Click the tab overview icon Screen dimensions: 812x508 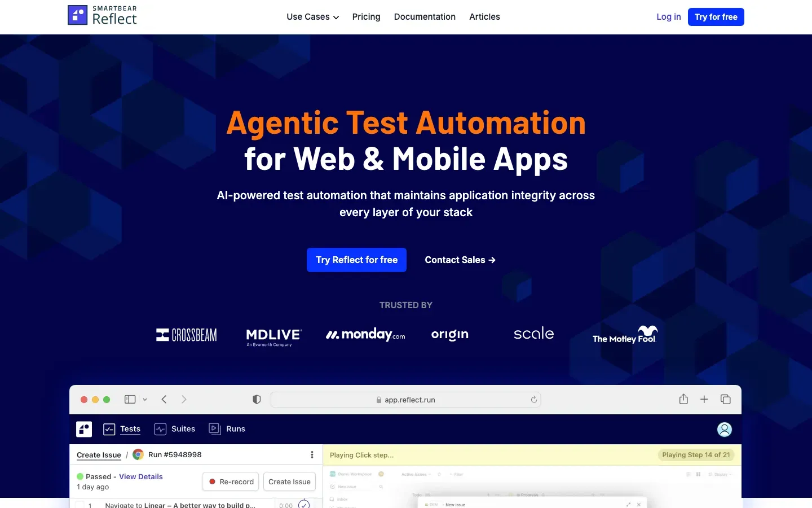pos(726,399)
